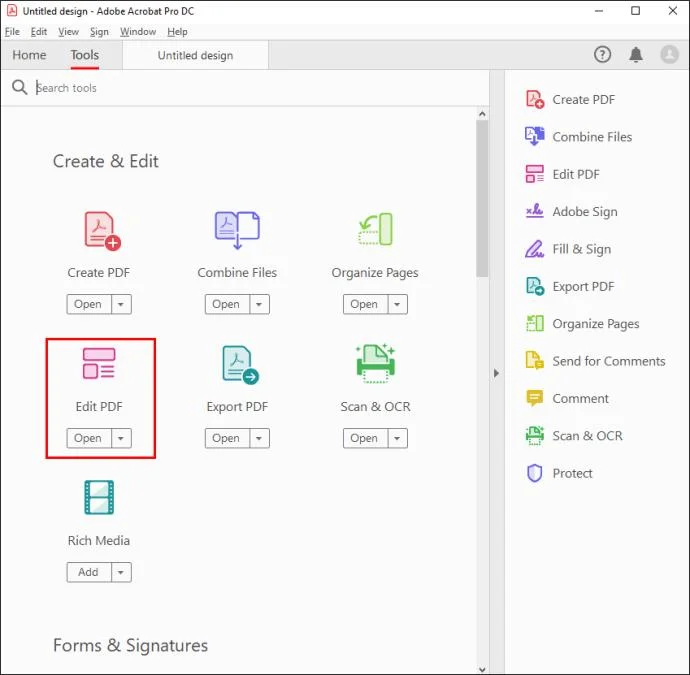
Task: Expand dropdown arrow next to Organize Pages Open
Action: pyautogui.click(x=397, y=304)
